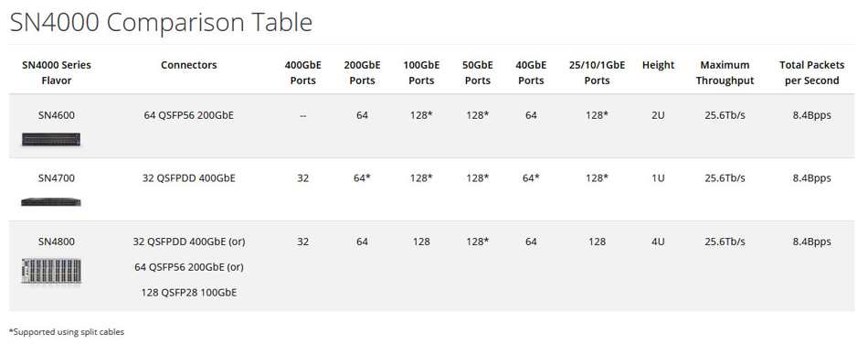Click the 200GbE Ports column header
Image resolution: width=868 pixels, height=344 pixels.
coord(362,72)
